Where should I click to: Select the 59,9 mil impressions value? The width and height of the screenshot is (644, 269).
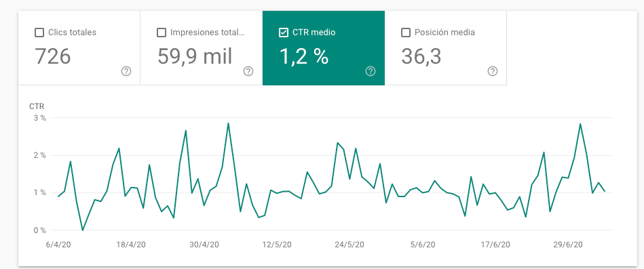[195, 56]
